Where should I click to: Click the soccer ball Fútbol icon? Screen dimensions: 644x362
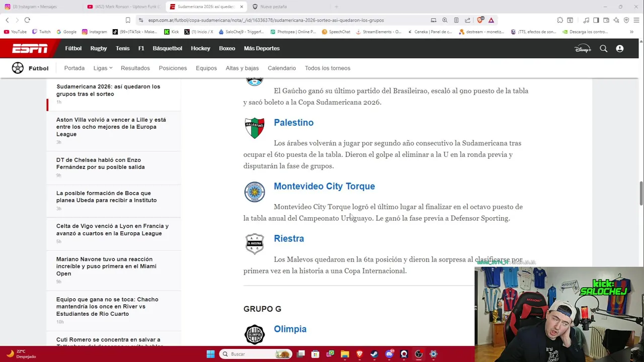(x=18, y=68)
